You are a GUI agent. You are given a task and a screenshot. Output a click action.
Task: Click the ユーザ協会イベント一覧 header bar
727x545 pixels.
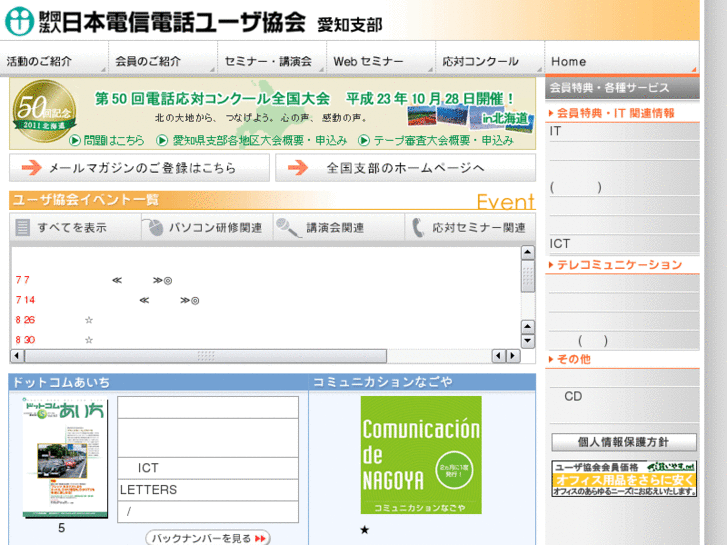[x=272, y=200]
